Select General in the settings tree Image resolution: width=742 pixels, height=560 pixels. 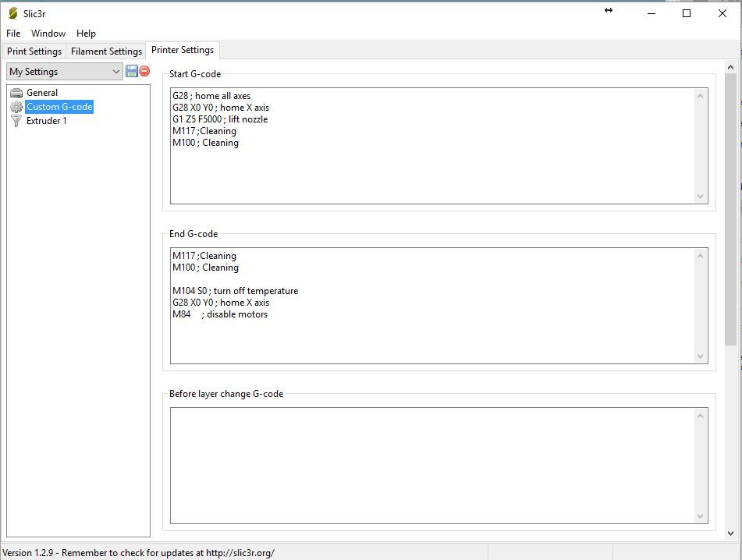click(x=42, y=93)
